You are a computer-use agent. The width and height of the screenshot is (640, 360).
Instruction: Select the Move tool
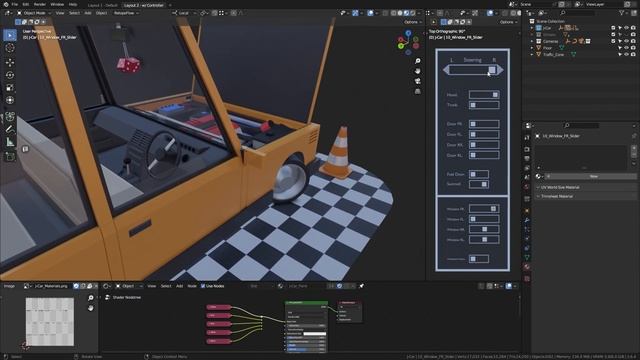tap(10, 62)
